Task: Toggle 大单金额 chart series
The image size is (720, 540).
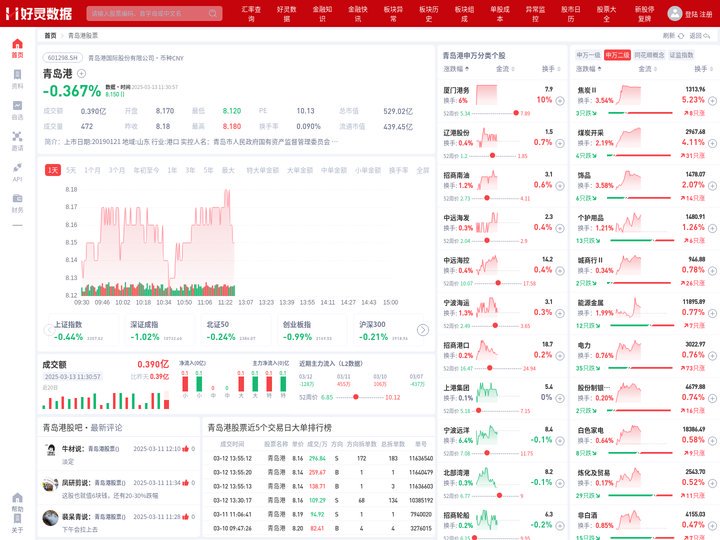Action: (x=300, y=170)
